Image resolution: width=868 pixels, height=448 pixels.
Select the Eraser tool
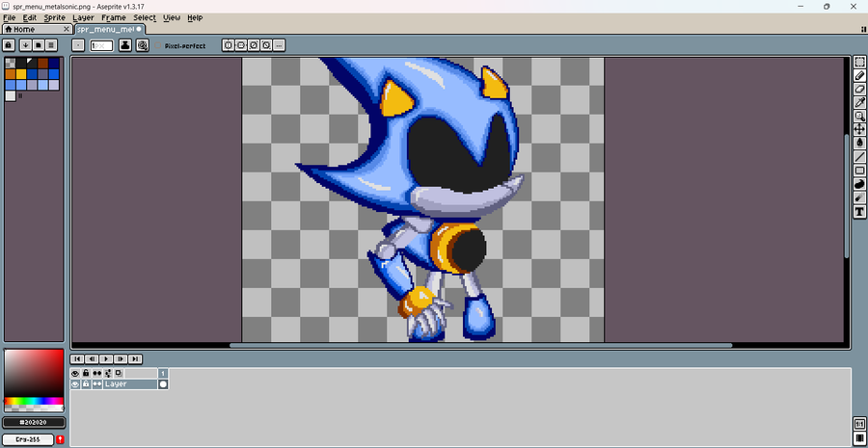859,89
